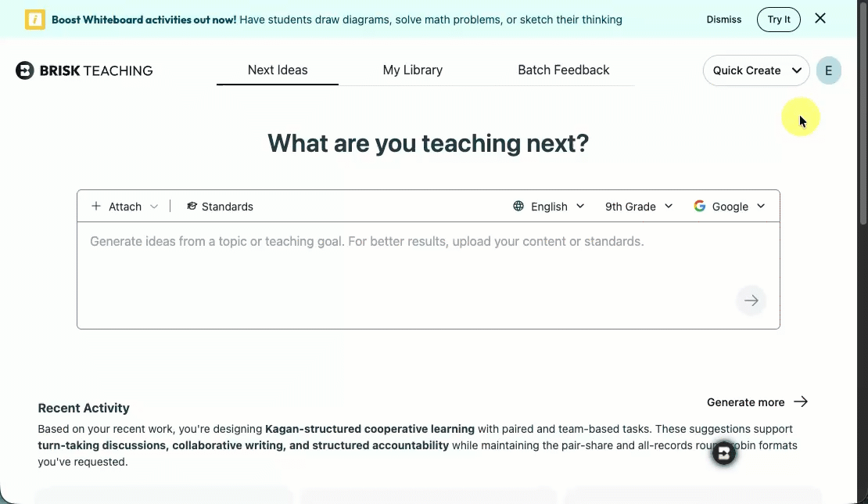This screenshot has width=868, height=504.
Task: Click the E profile avatar
Action: [x=828, y=70]
